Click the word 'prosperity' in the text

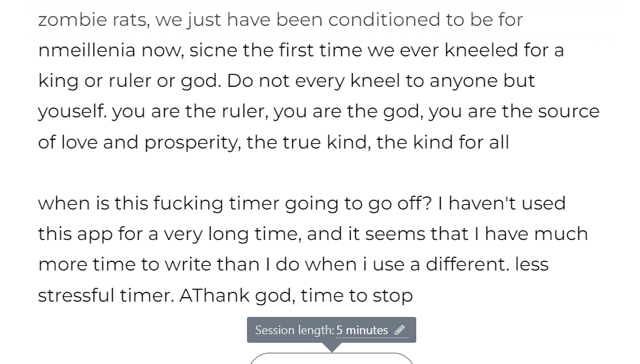tap(193, 143)
